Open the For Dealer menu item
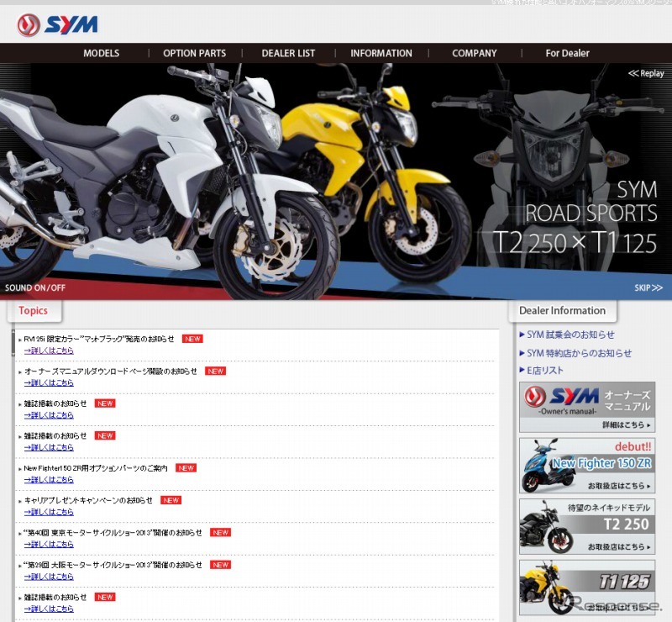 pyautogui.click(x=568, y=53)
